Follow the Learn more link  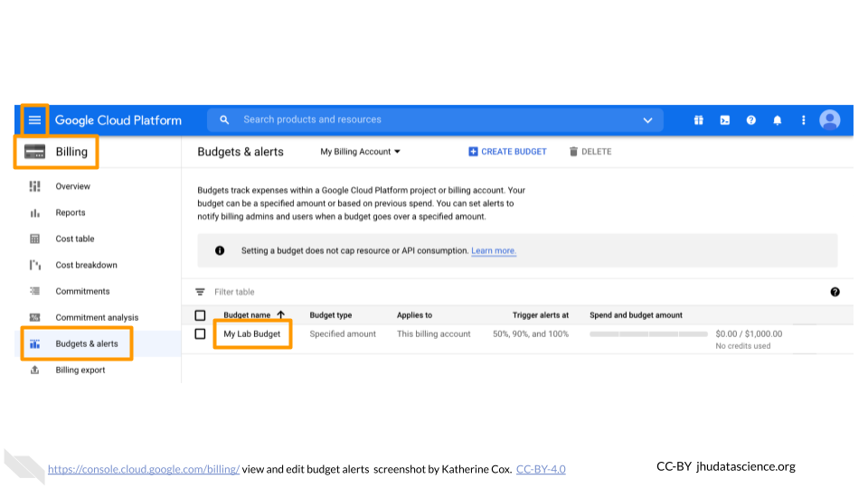click(x=494, y=250)
